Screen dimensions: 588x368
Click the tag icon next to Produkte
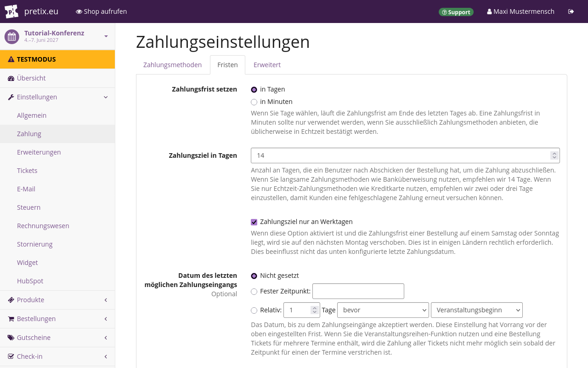(11, 300)
